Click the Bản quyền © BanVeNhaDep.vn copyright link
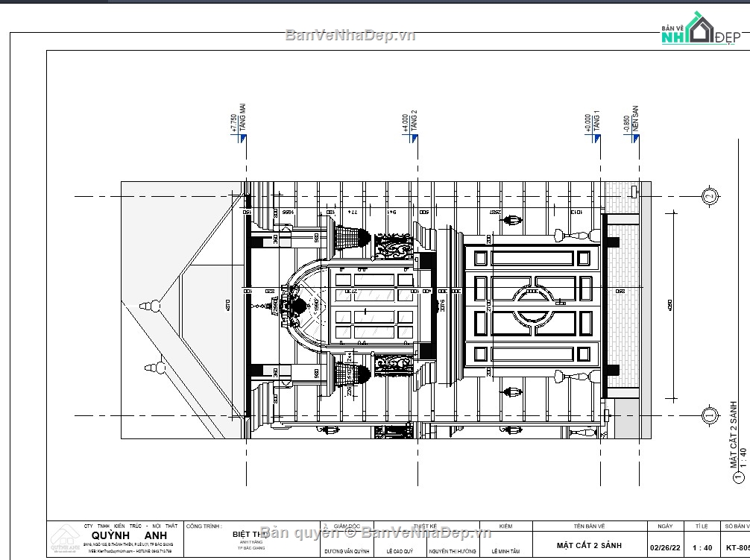 point(375,534)
